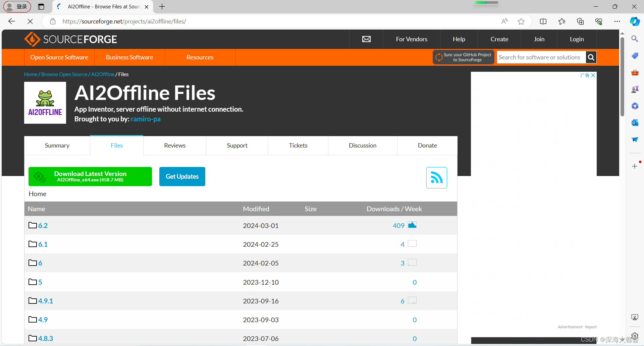Open ramiro-pa author link
644x346 pixels.
(146, 119)
